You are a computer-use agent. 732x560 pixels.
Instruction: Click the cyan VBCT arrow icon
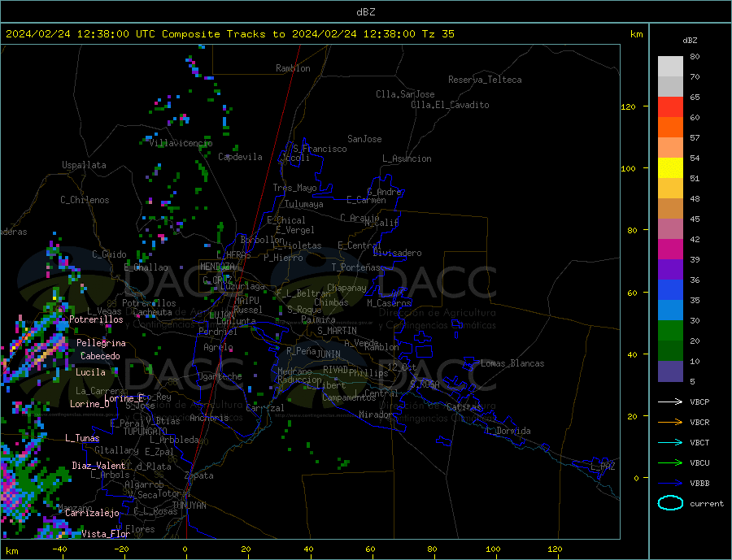(670, 442)
